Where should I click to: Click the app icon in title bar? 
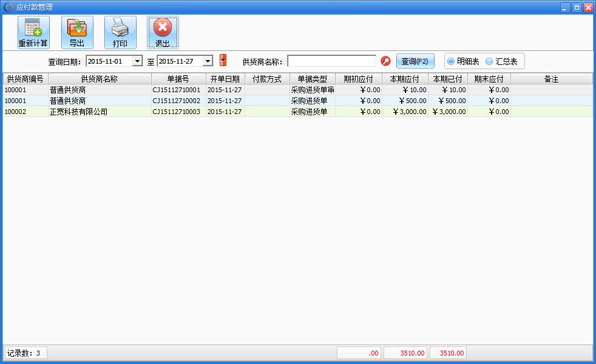coord(8,7)
